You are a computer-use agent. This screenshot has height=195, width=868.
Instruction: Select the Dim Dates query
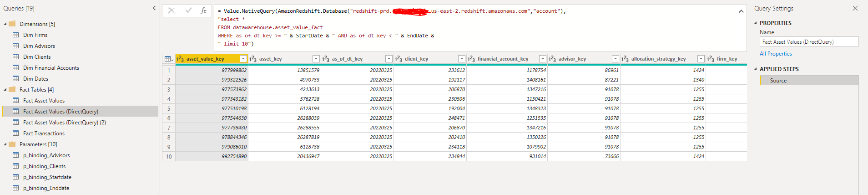click(x=35, y=78)
